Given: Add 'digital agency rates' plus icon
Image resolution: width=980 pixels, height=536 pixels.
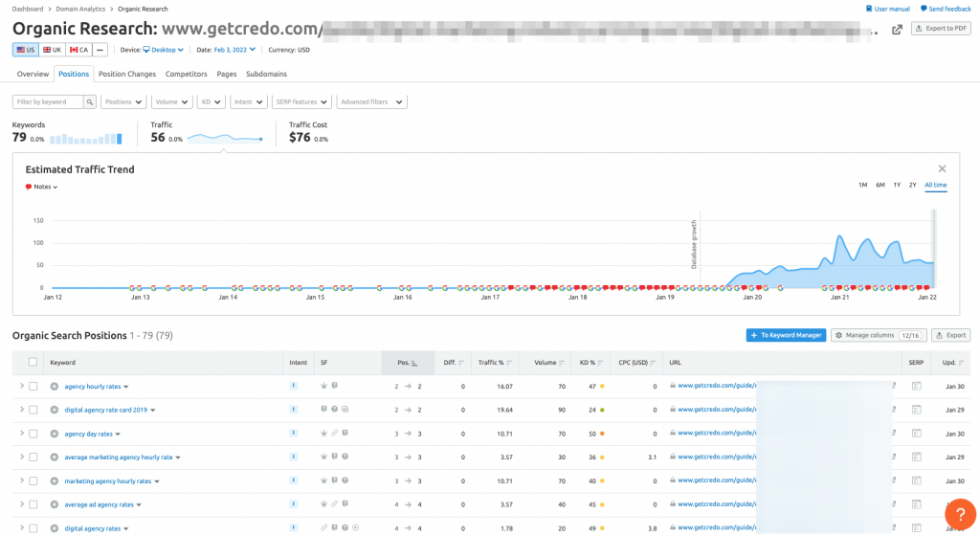Looking at the screenshot, I should tap(55, 528).
